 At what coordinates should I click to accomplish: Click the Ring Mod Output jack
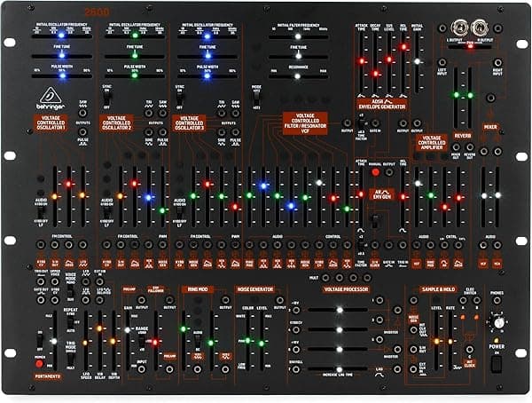tap(225, 300)
